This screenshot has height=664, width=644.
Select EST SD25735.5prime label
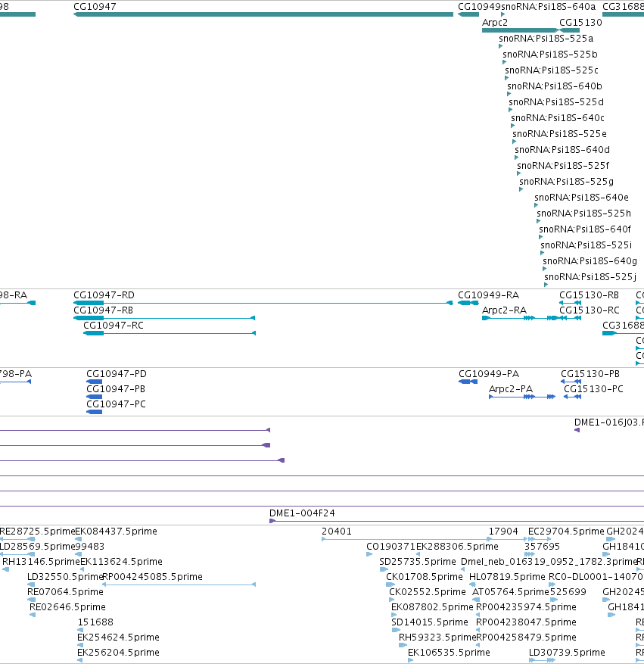coord(418,562)
